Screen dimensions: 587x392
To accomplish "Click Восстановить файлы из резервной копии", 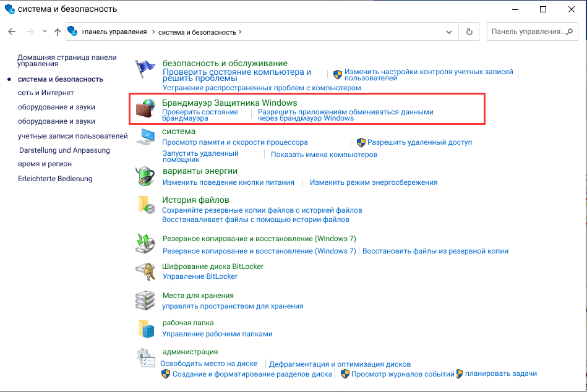I will (x=435, y=251).
